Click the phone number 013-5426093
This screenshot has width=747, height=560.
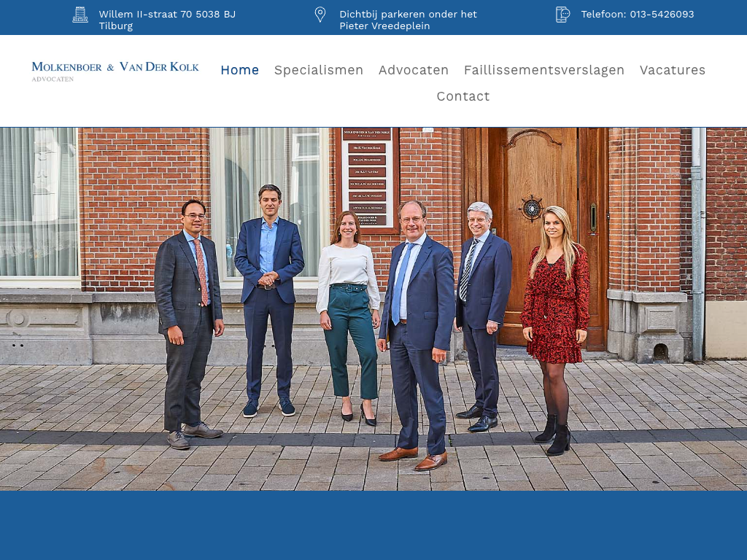tap(637, 15)
